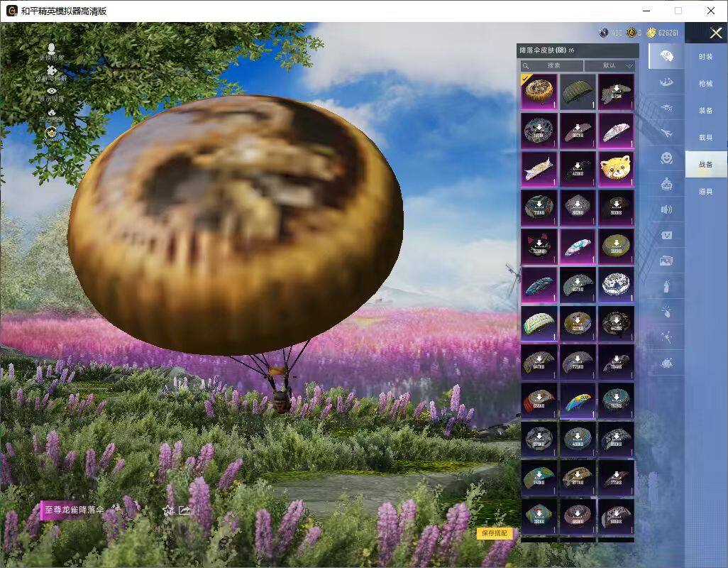Select the square face sticker category icon
728x568 pixels.
(x=666, y=235)
